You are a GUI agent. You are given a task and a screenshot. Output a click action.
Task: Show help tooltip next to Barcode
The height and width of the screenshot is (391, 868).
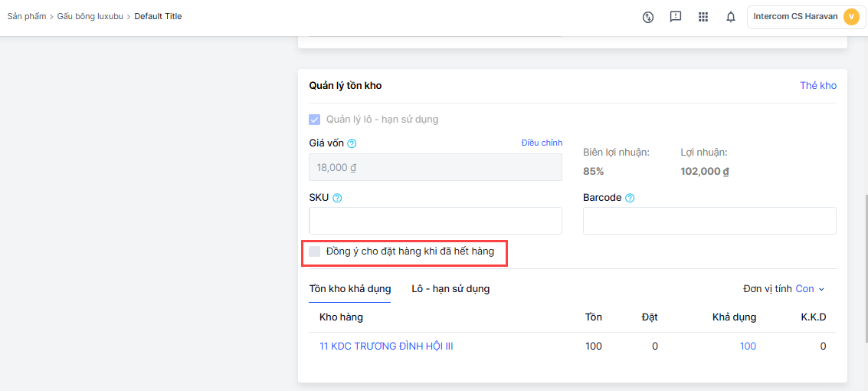point(630,198)
